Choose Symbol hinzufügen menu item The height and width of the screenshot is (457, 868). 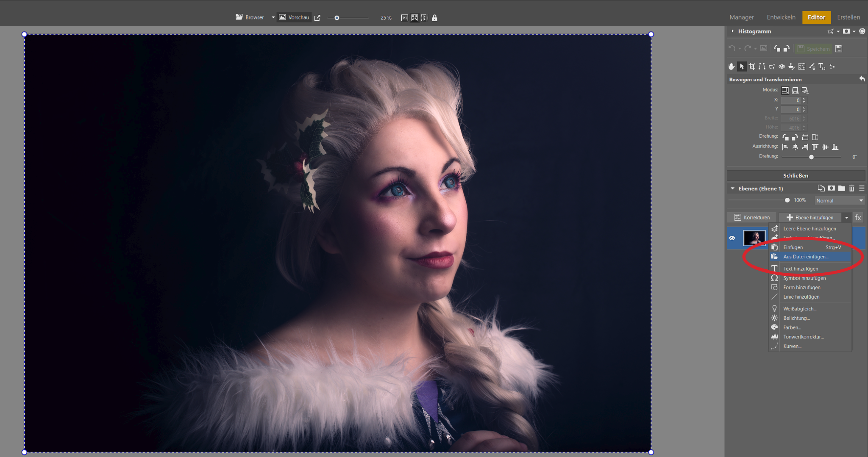pos(810,278)
